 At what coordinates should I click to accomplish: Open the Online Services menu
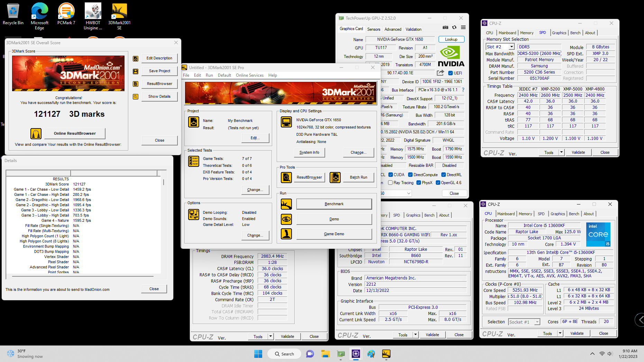[x=250, y=75]
